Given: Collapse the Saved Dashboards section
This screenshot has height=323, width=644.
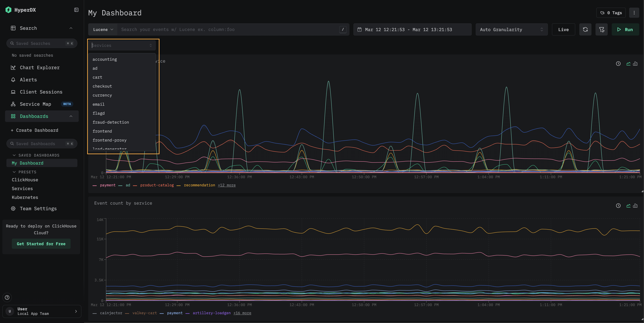Looking at the screenshot, I should (14, 155).
